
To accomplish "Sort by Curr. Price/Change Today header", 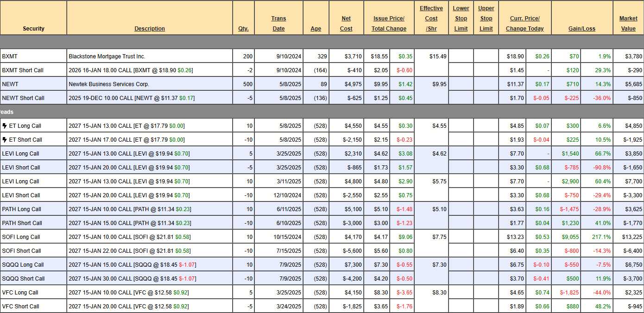I will point(524,24).
